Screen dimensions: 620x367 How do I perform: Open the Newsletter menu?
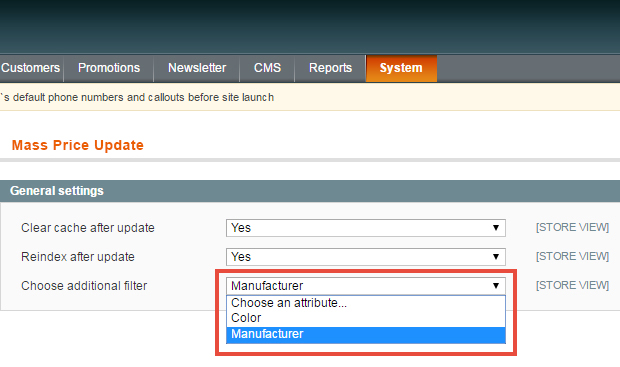(x=197, y=68)
